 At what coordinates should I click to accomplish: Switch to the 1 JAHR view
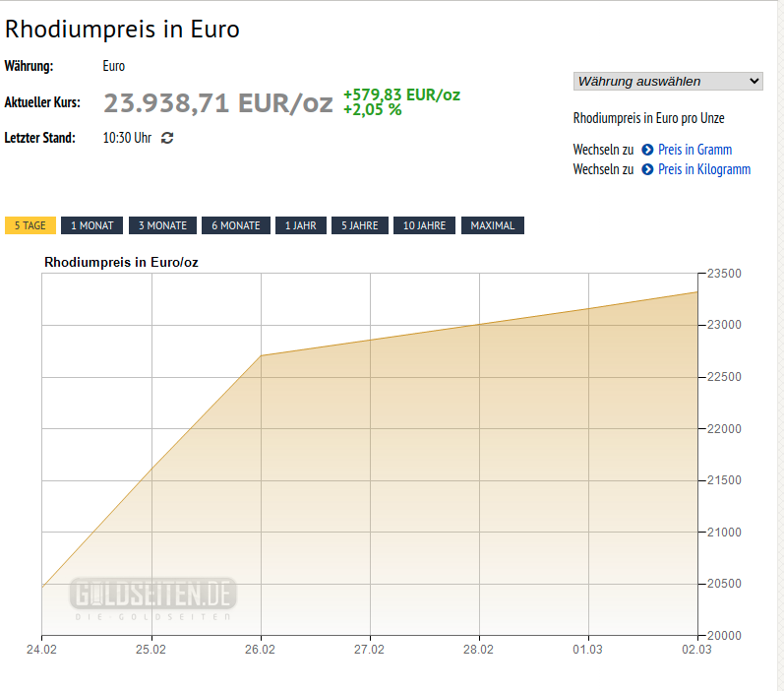coord(301,225)
